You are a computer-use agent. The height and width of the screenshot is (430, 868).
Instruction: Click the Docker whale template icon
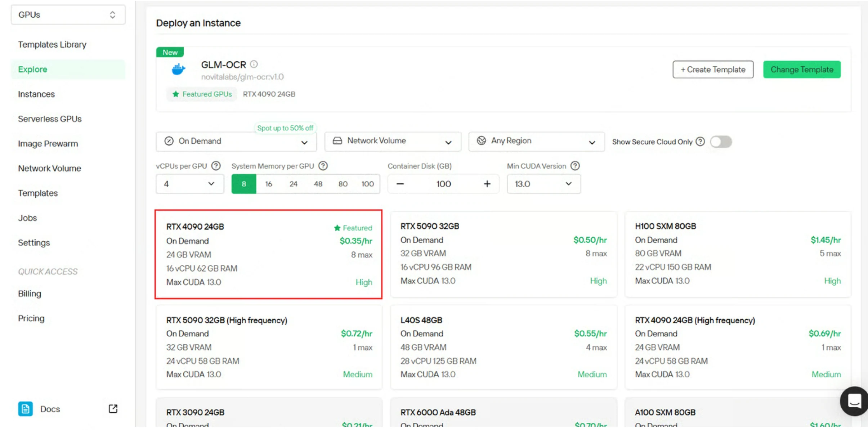[x=178, y=69]
